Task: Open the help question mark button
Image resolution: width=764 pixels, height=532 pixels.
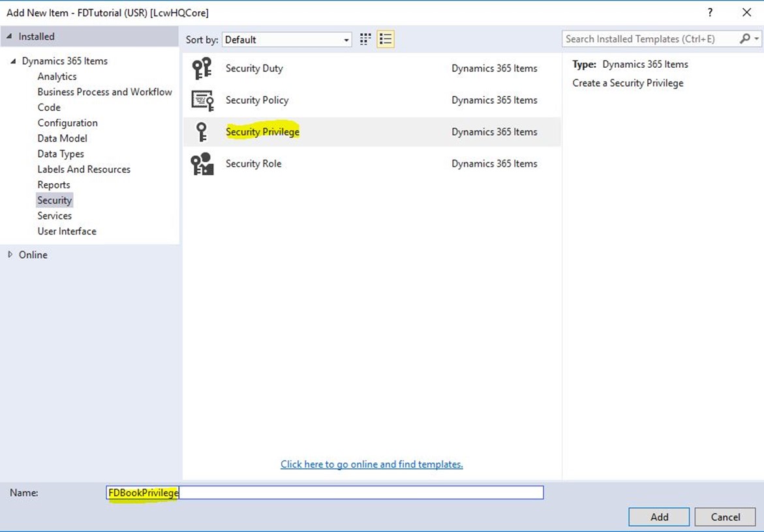Action: tap(710, 12)
